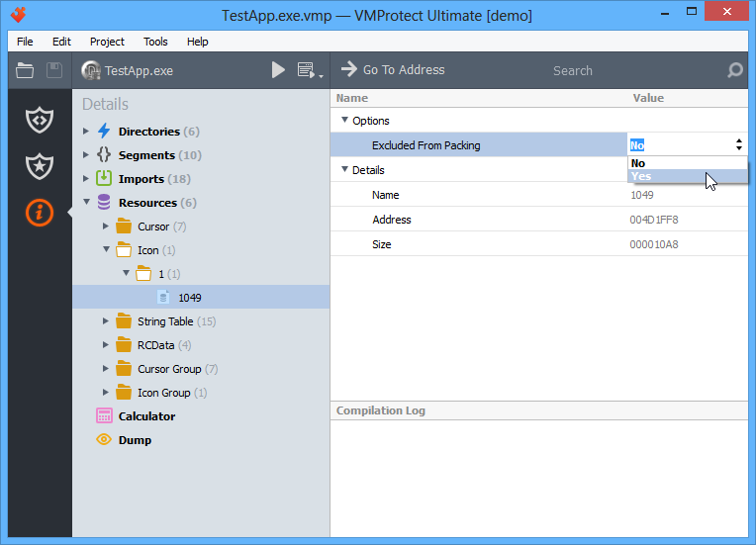Choose Yes in Excluded From Packing list

click(688, 176)
